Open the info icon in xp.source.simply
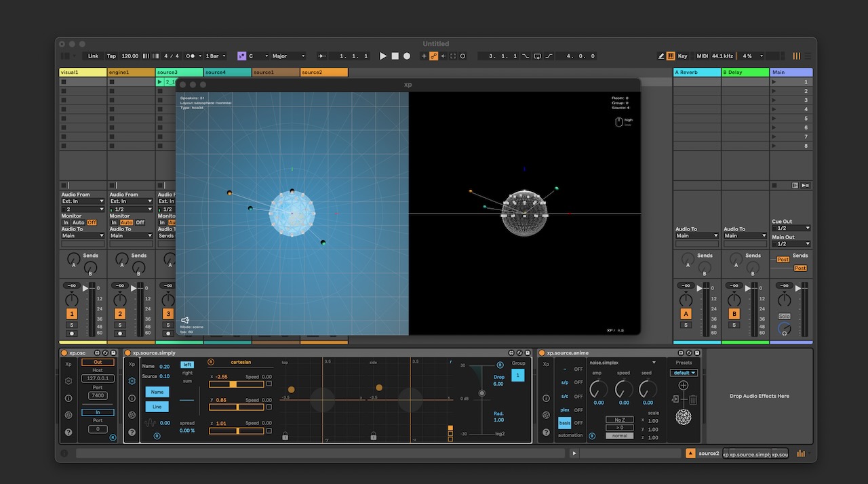The image size is (868, 484). [132, 398]
